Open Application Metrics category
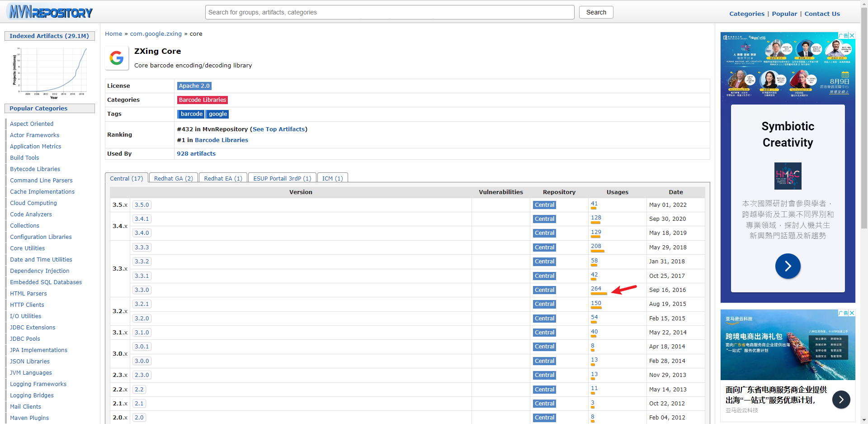Viewport: 868px width, 424px height. point(36,146)
